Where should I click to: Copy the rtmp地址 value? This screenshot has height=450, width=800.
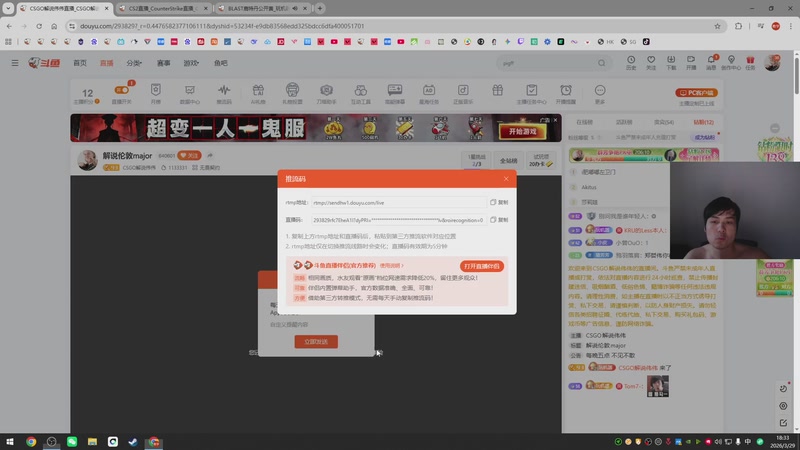(x=499, y=203)
